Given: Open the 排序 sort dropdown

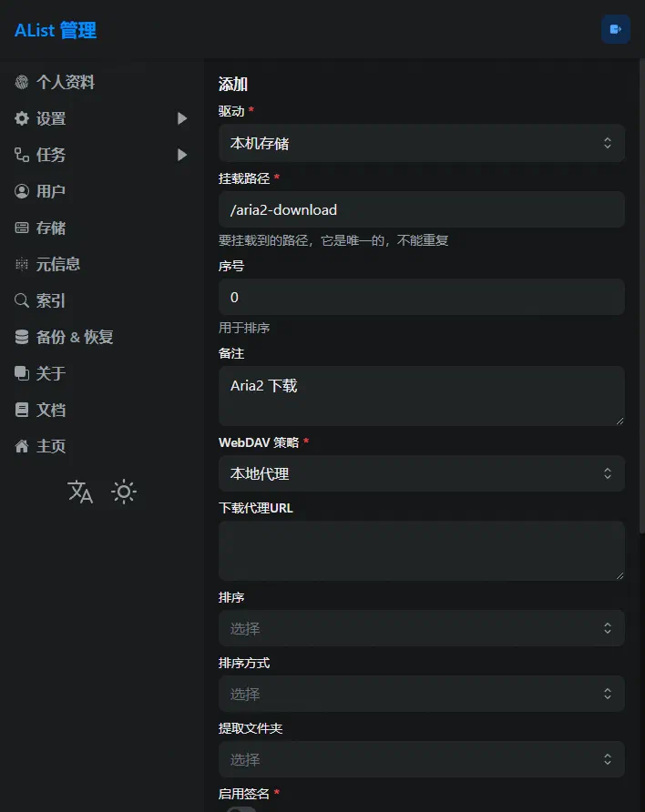Looking at the screenshot, I should click(x=421, y=627).
